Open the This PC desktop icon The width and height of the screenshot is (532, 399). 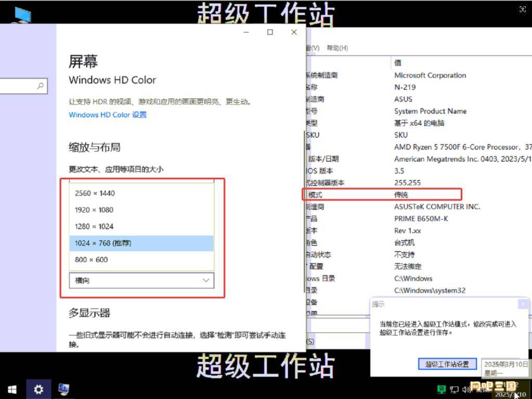[23, 15]
